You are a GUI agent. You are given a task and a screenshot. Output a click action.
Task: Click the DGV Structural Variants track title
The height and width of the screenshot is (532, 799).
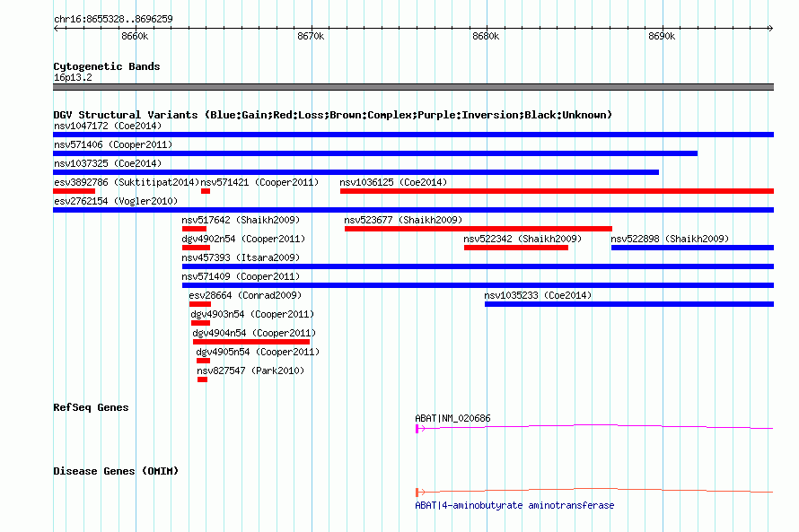point(332,115)
